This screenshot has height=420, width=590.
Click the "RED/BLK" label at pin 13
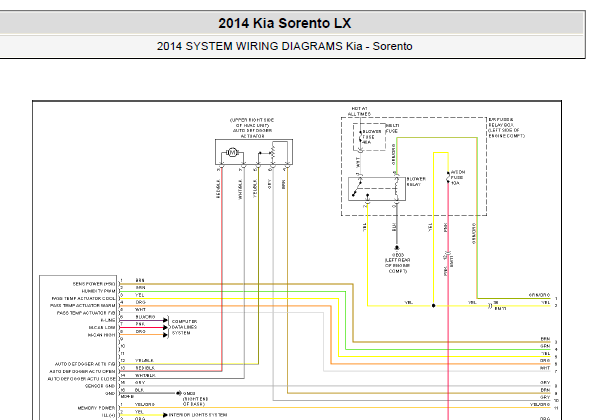point(145,368)
